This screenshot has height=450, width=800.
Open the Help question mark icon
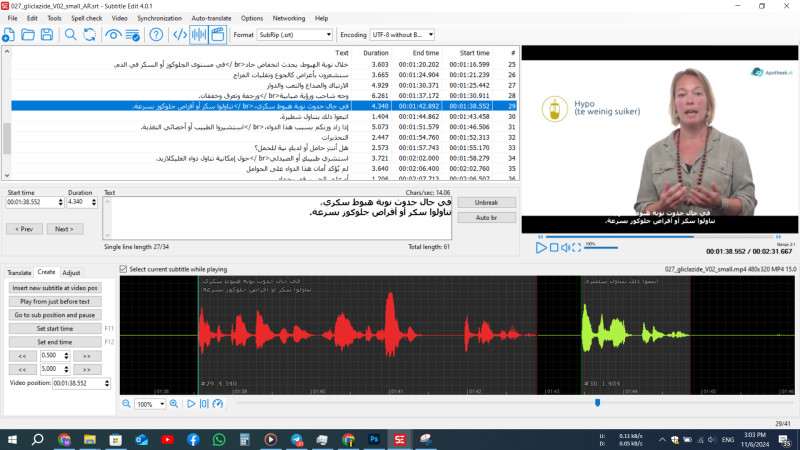[x=156, y=35]
